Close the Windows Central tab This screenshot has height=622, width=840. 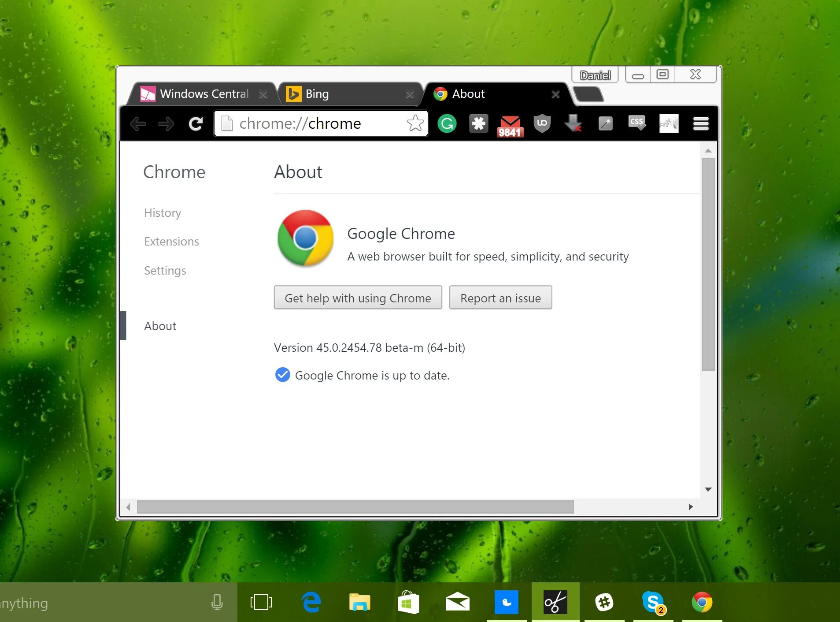263,94
